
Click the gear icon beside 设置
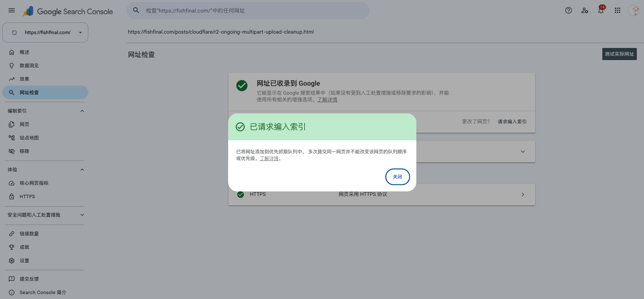click(x=12, y=260)
